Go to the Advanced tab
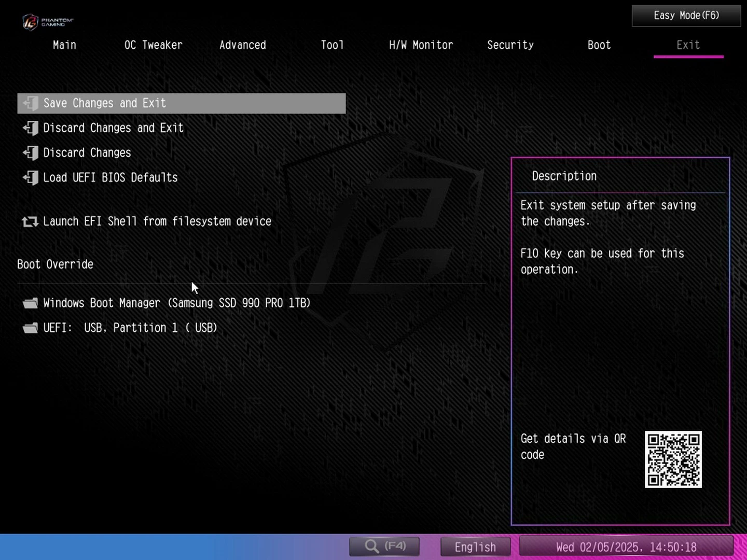Viewport: 747px width, 560px height. pos(242,45)
